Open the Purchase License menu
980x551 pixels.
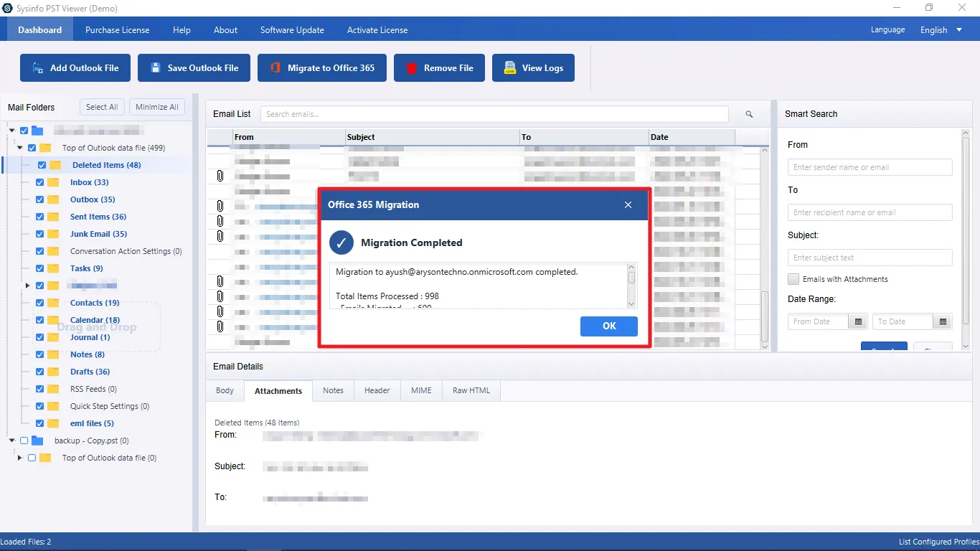[118, 30]
